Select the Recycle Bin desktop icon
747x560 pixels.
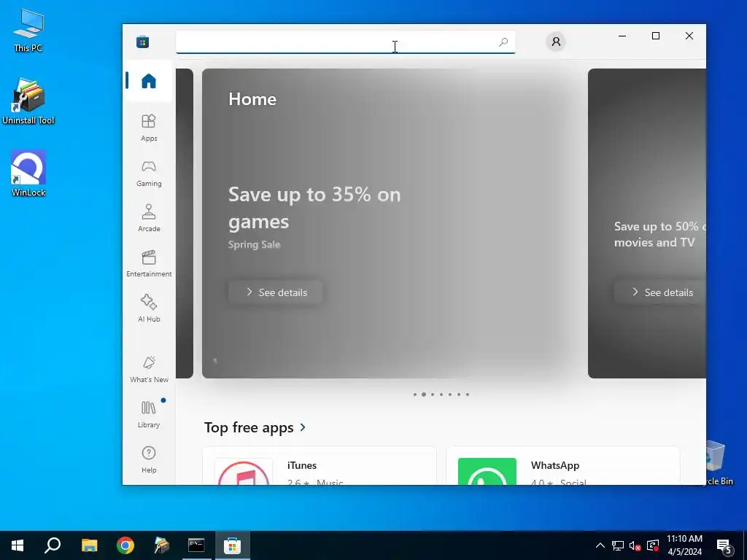pos(719,463)
